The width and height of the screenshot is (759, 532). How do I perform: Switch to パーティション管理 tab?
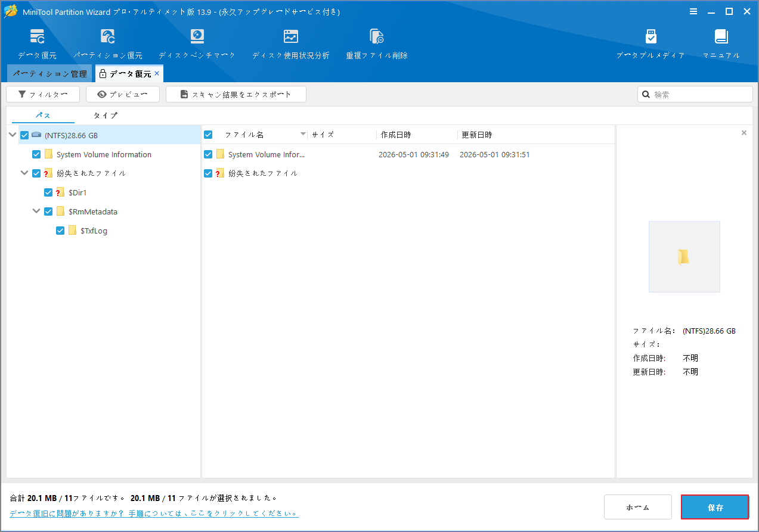pos(49,74)
